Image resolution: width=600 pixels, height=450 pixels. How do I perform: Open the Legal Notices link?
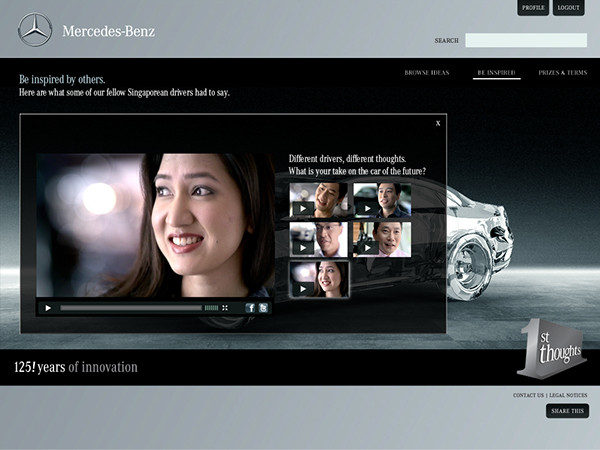point(568,395)
